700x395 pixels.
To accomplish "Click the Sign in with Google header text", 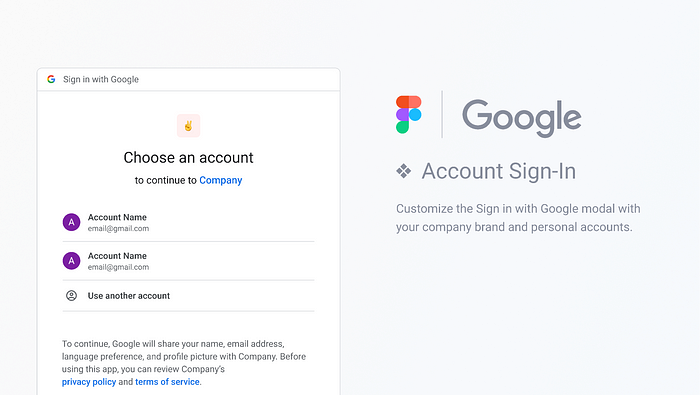I will pyautogui.click(x=101, y=79).
